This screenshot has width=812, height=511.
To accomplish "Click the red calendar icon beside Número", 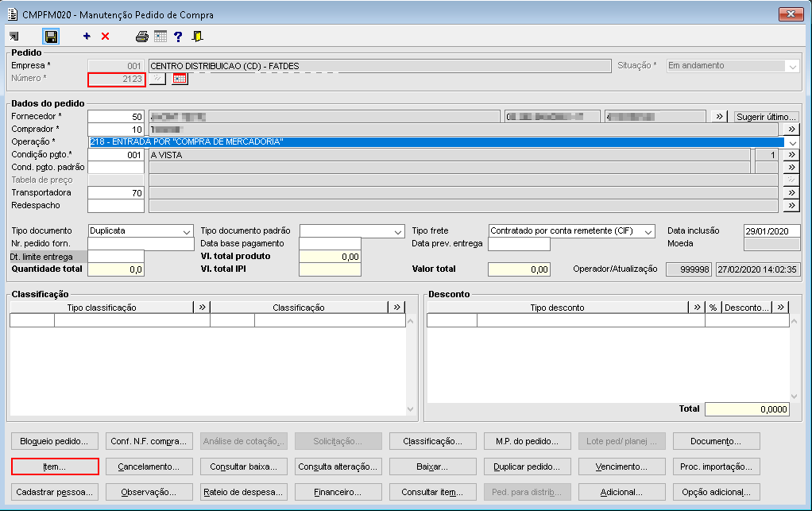I will click(180, 79).
